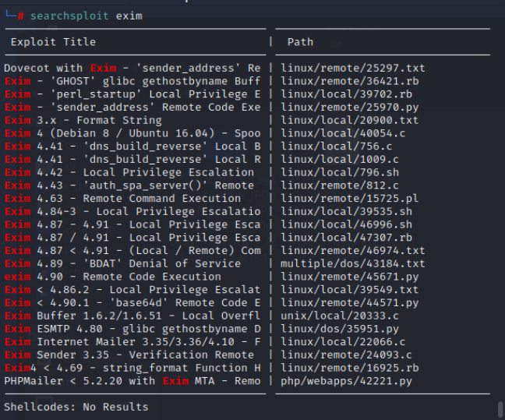Select path linux/local/47307.rb
The image size is (505, 420).
346,238
